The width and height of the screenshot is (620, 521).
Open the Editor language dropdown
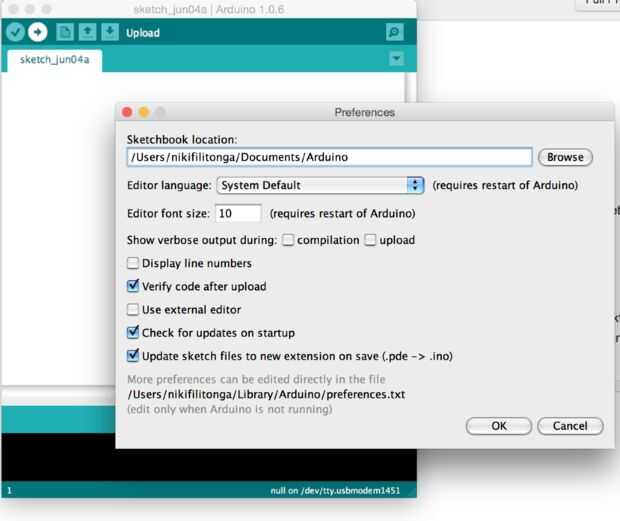tap(320, 185)
